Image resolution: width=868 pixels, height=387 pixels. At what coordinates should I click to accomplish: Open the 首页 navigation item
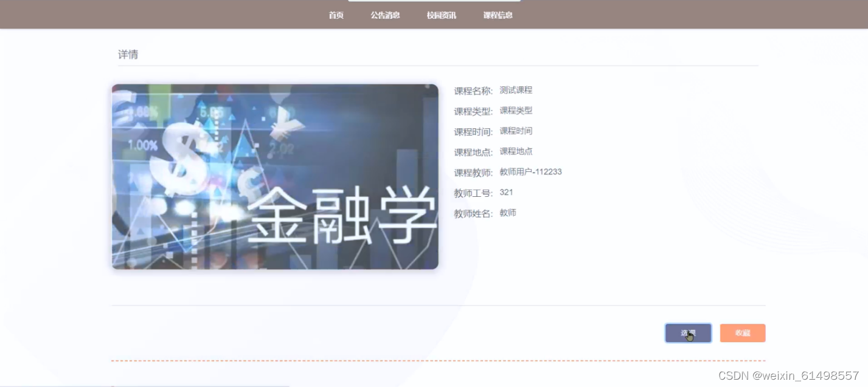(x=336, y=15)
